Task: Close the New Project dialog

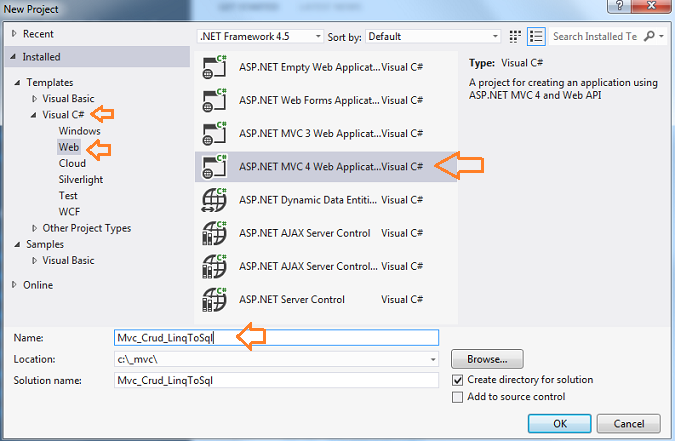Action: click(651, 6)
